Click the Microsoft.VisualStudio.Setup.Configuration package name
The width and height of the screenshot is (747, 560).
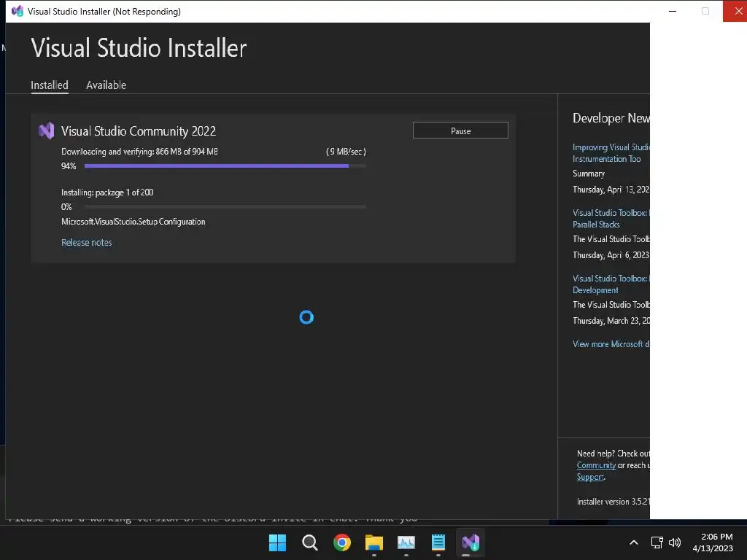click(x=133, y=222)
